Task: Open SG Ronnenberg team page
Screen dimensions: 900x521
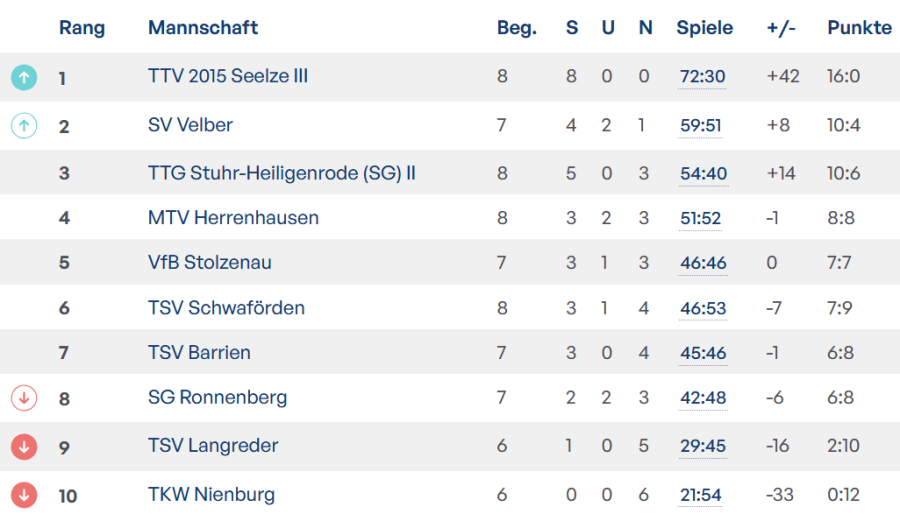Action: 217,397
